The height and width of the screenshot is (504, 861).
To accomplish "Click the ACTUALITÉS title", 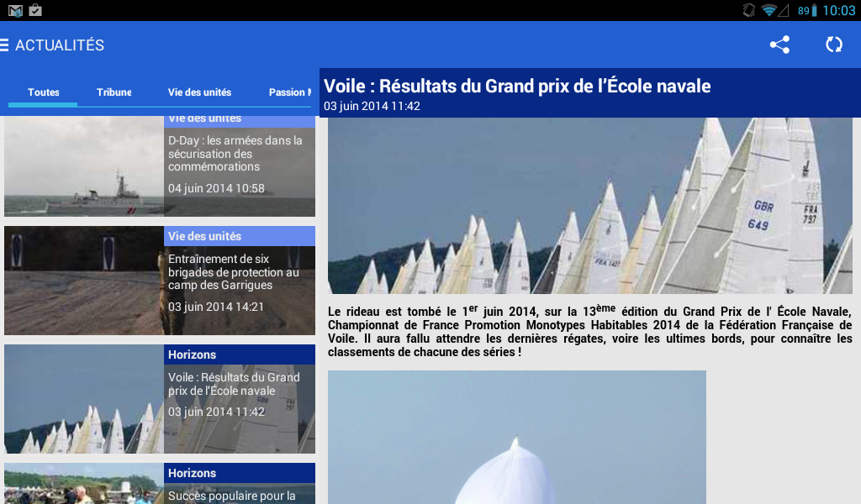I will (x=60, y=45).
